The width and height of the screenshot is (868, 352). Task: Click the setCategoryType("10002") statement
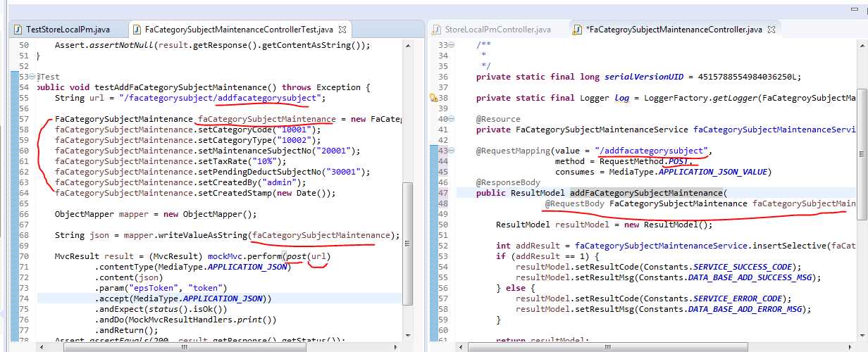[187, 140]
